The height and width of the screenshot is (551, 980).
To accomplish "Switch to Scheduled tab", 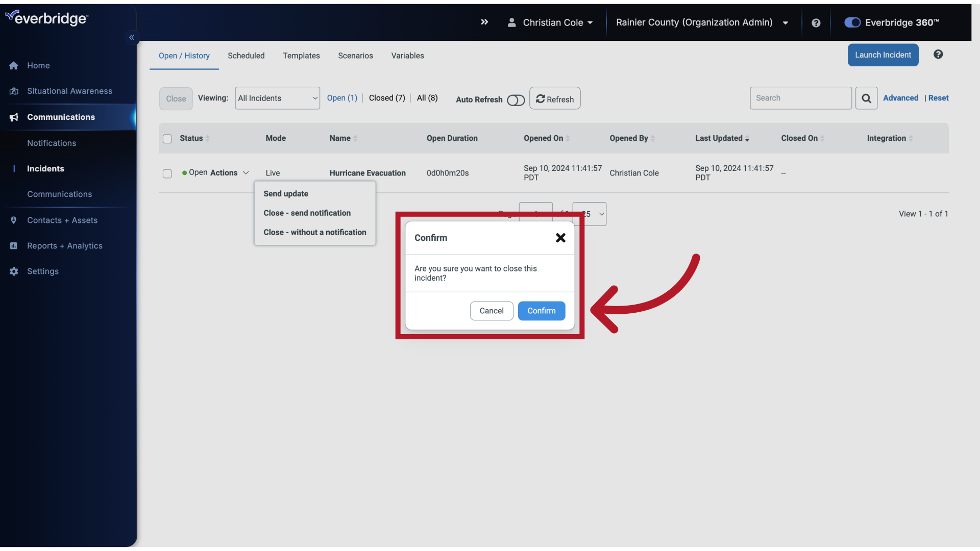I will tap(246, 56).
